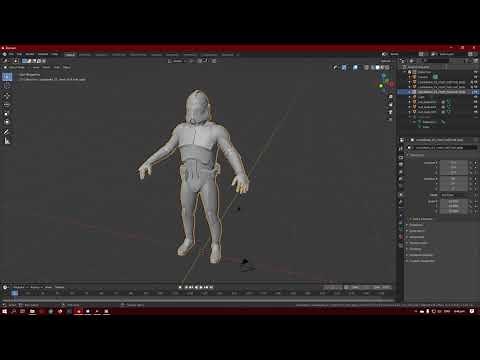This screenshot has width=480, height=360.
Task: Click the timeline current frame marker
Action: [15, 293]
